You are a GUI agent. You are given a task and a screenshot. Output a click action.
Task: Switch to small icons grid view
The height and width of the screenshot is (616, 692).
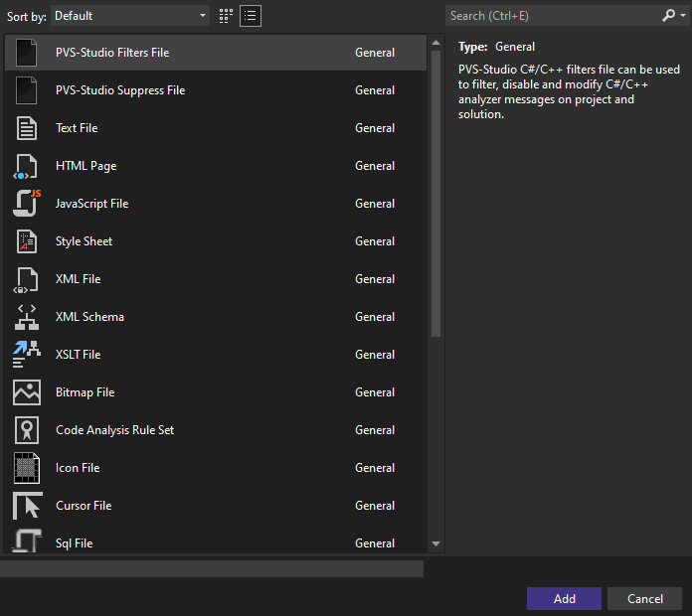(x=226, y=16)
